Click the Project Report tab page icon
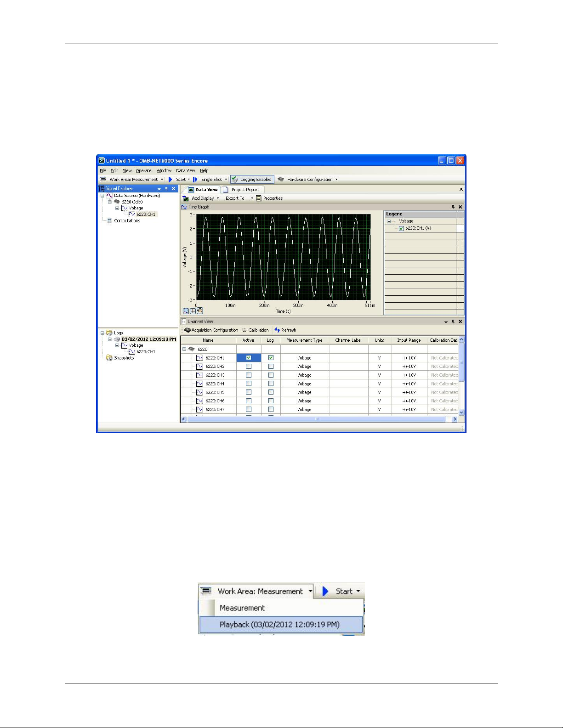This screenshot has width=563, height=728. coord(226,189)
